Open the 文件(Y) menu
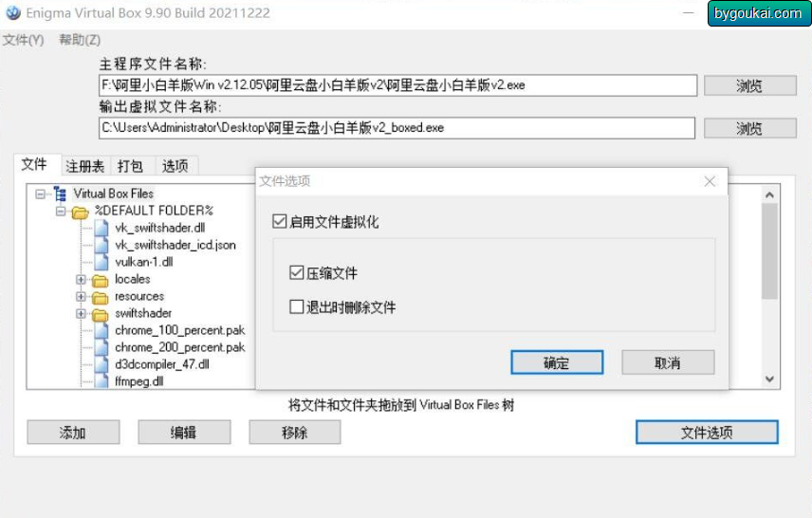The image size is (812, 518). (24, 40)
